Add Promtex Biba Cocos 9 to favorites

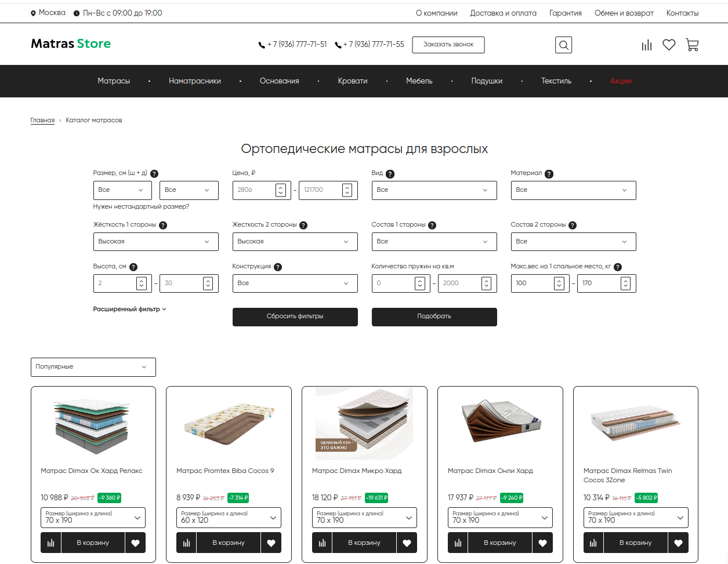coord(271,543)
